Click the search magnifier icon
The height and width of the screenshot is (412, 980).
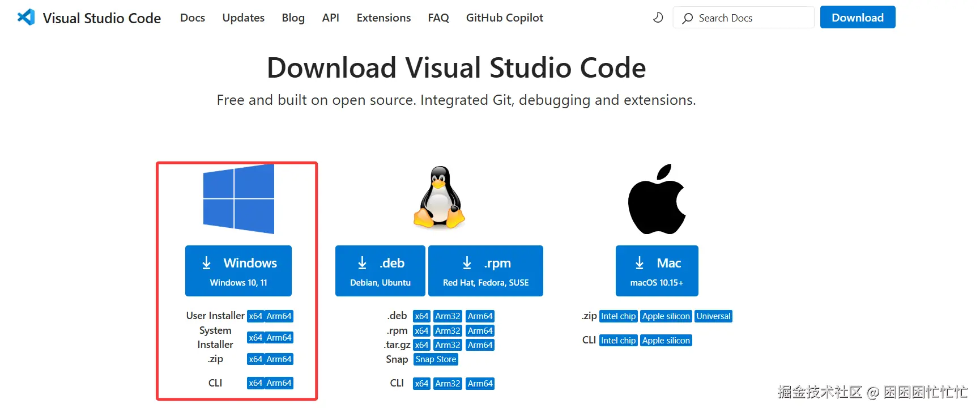click(687, 18)
